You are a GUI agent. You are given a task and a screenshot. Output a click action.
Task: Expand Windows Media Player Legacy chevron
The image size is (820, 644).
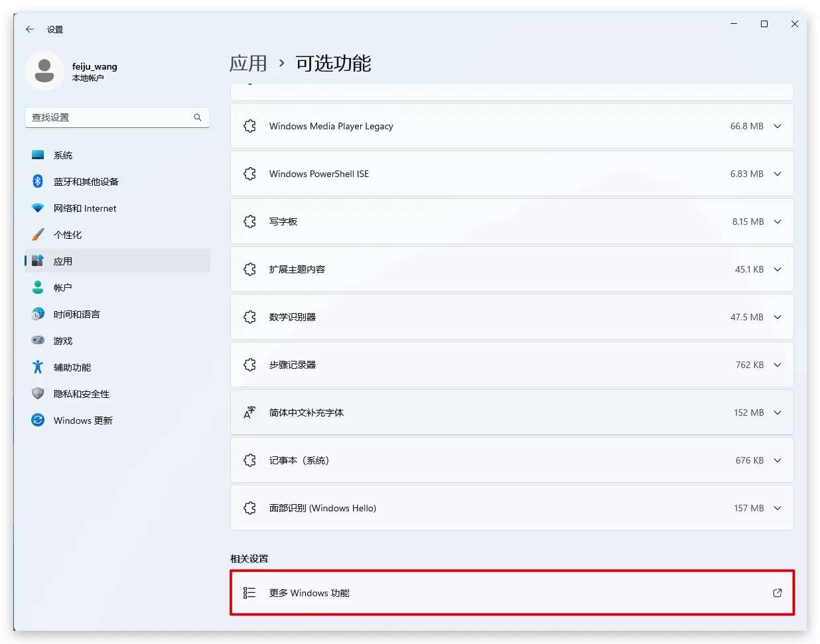pyautogui.click(x=778, y=126)
